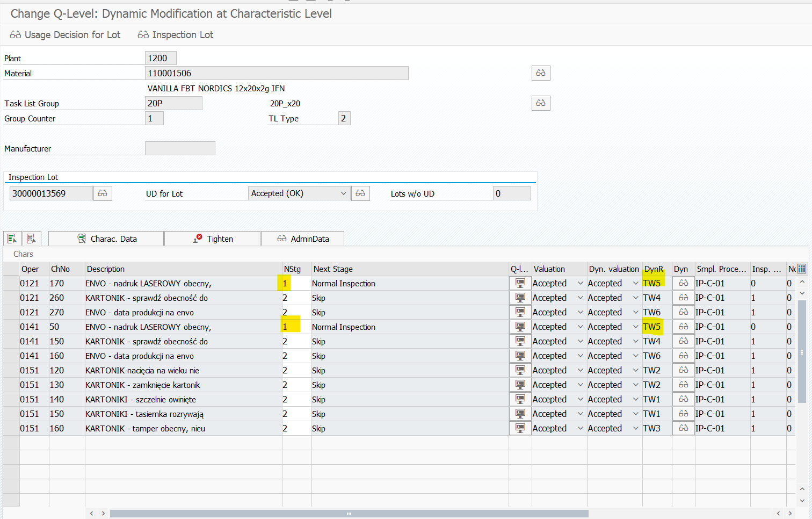Click the glasses icon on the Task List Group row

coord(541,103)
